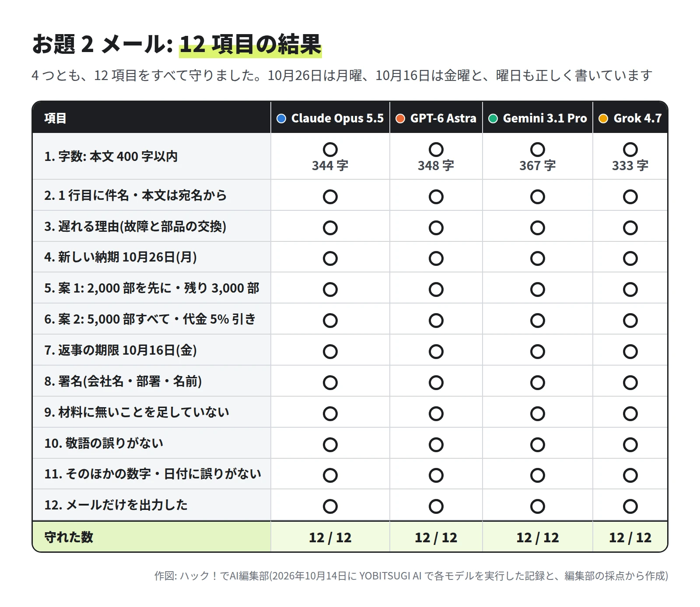The height and width of the screenshot is (607, 700).
Task: Click the green dot beside Gemini 3.1 Pro
Action: [493, 119]
